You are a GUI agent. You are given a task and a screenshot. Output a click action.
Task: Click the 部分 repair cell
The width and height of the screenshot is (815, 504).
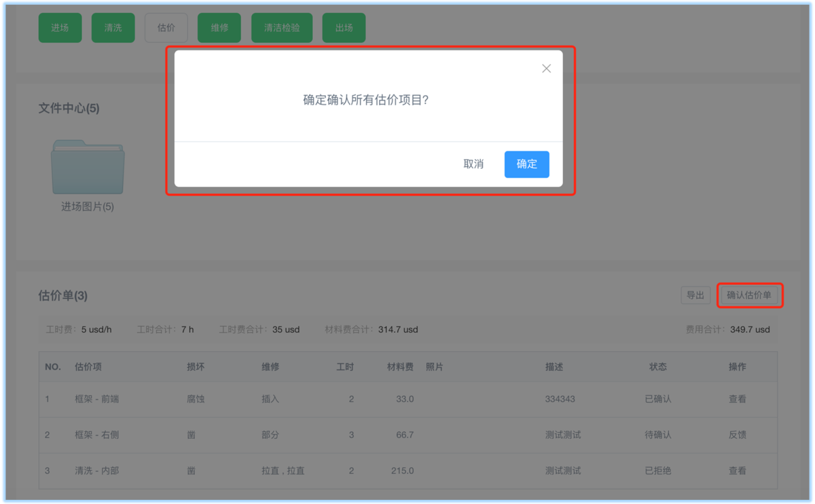pyautogui.click(x=270, y=435)
